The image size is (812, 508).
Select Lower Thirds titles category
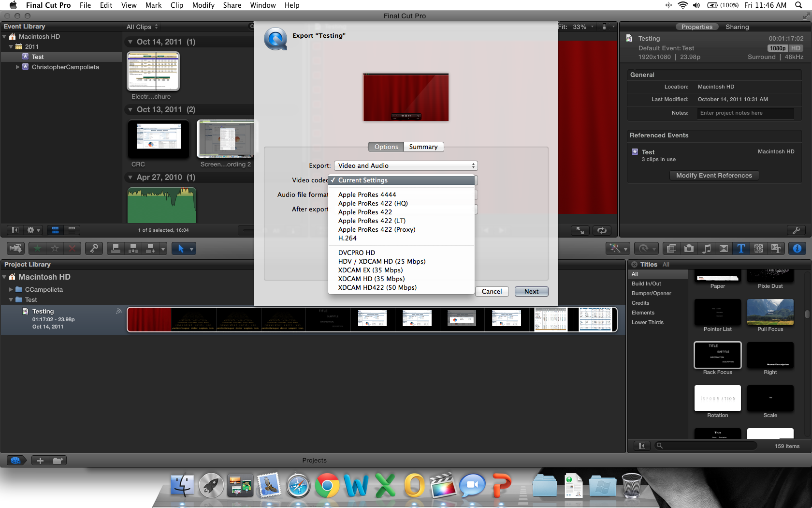click(x=647, y=323)
